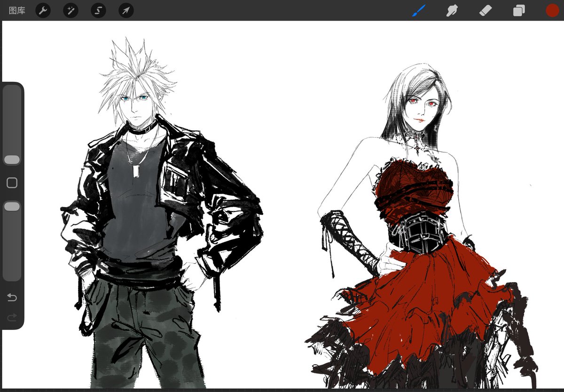Open the Gallery (图库) view
564x392 pixels.
pos(17,10)
